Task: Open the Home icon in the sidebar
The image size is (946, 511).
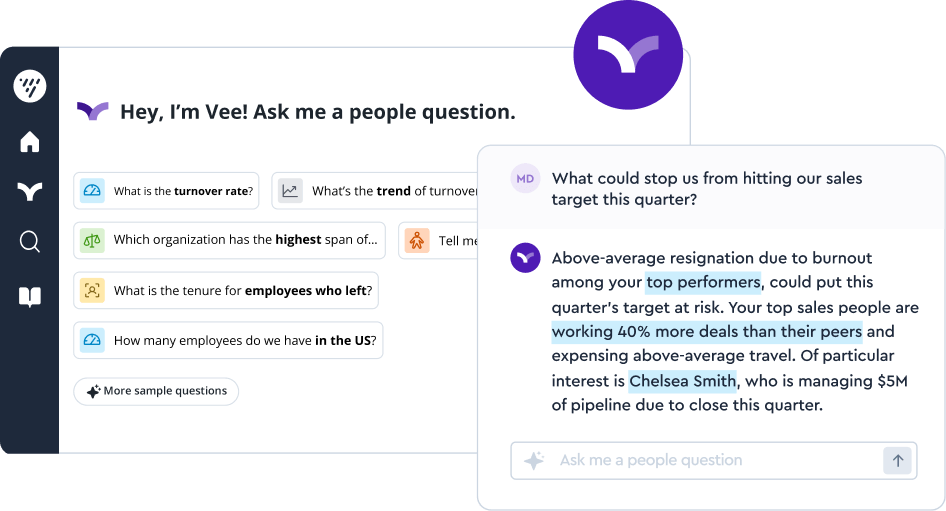Action: click(x=30, y=142)
